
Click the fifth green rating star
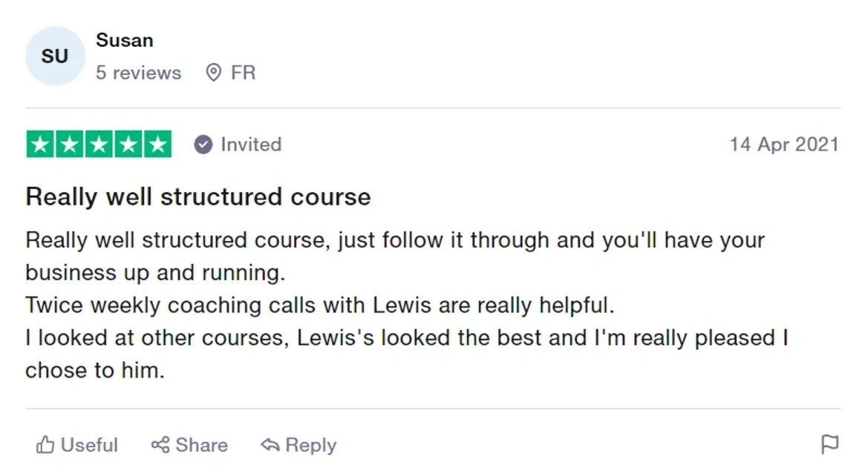pos(157,145)
